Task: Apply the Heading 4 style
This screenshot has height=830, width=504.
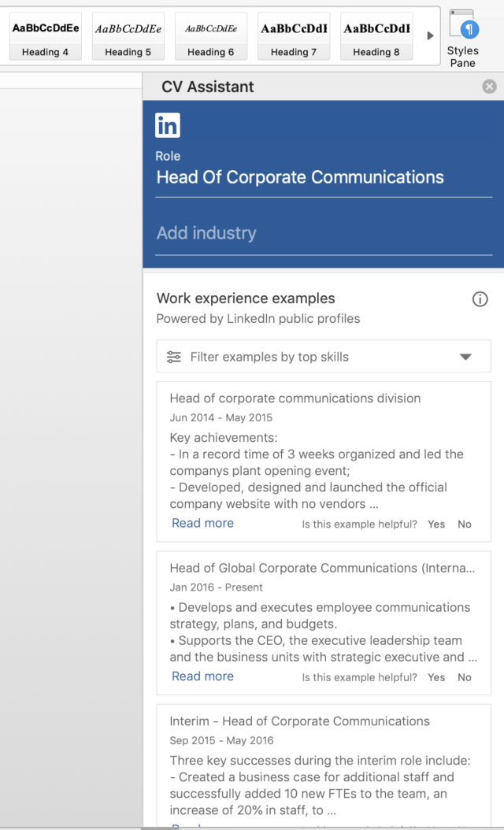Action: (x=45, y=36)
